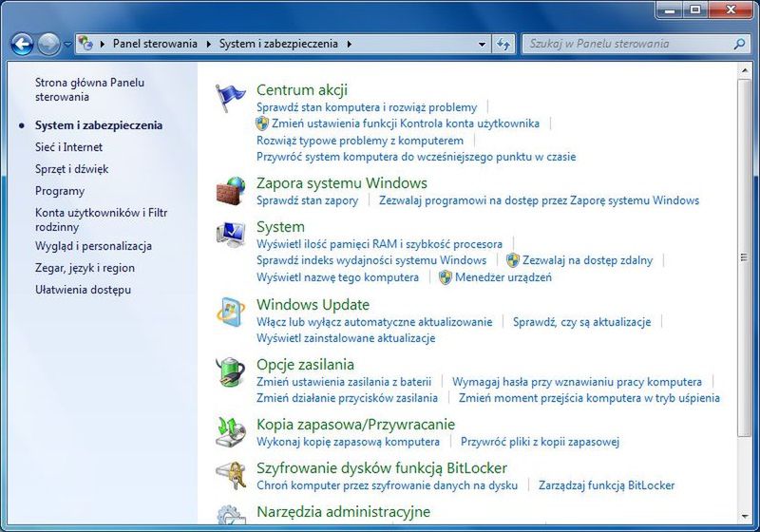Open Sprzęt i dźwięk category

[72, 169]
